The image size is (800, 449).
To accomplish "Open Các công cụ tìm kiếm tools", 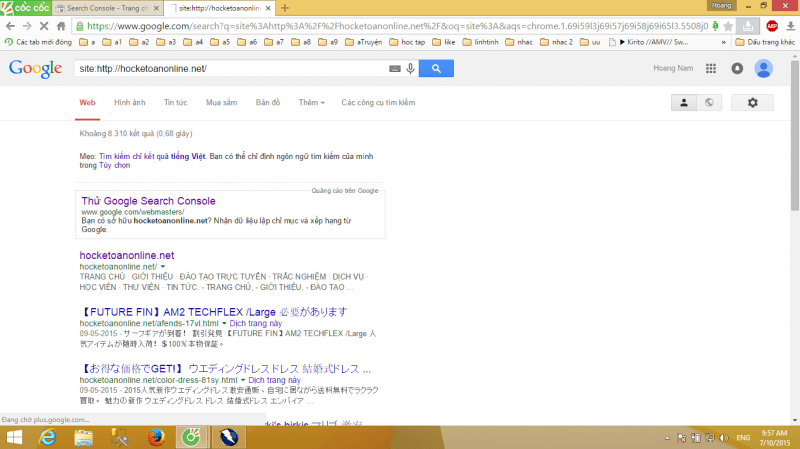I will [378, 103].
